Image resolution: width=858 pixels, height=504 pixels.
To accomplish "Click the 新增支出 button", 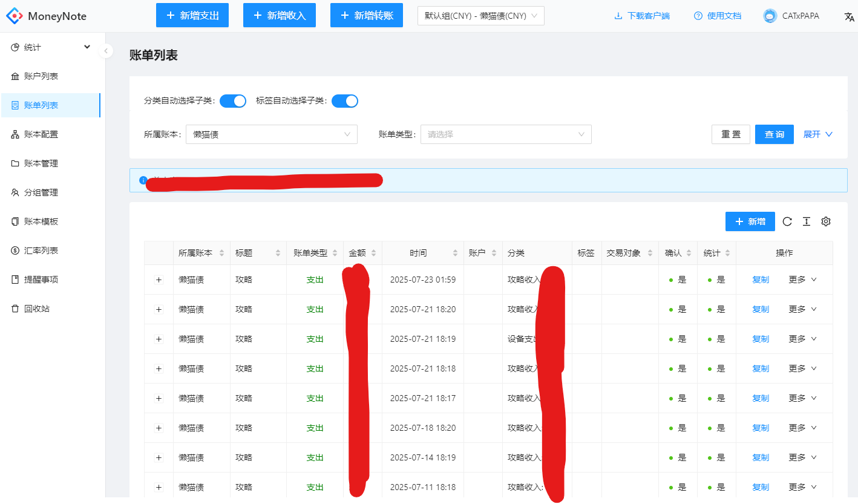I will click(192, 15).
